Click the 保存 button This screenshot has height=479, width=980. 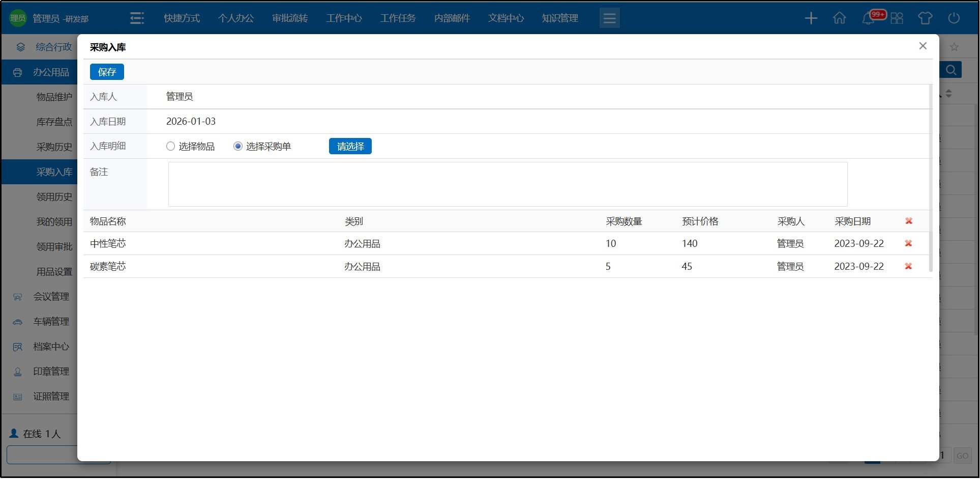[x=107, y=72]
